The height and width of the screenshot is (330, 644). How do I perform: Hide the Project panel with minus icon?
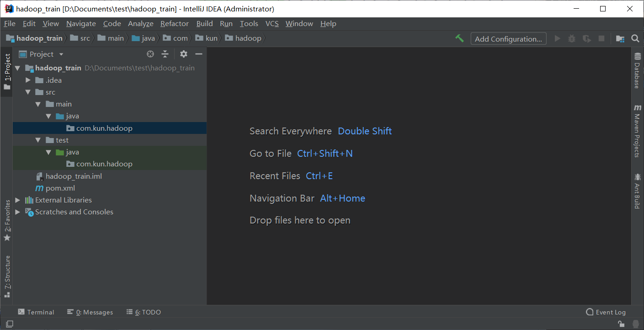click(199, 54)
